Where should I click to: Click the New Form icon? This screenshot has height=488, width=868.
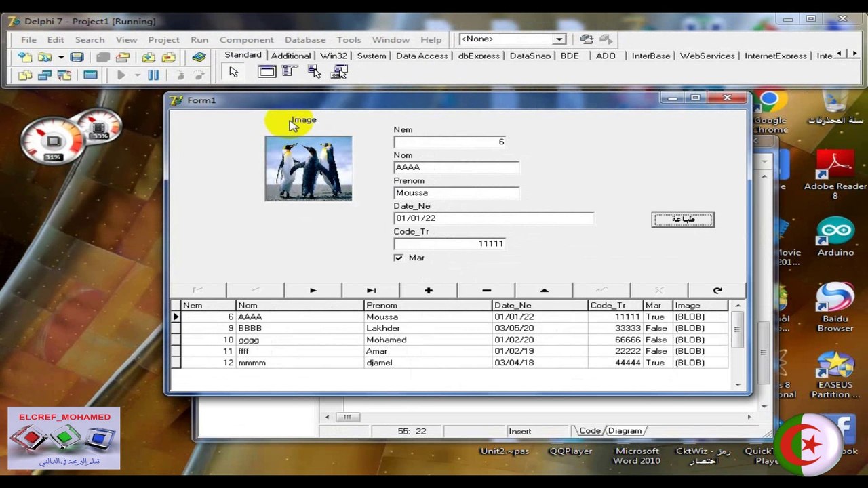(90, 75)
